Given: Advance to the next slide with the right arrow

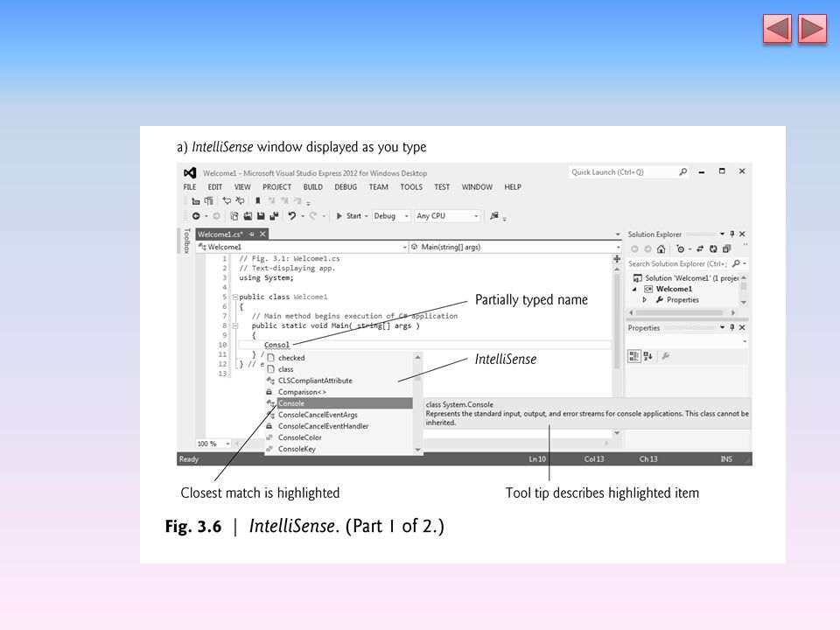Looking at the screenshot, I should pos(812,29).
